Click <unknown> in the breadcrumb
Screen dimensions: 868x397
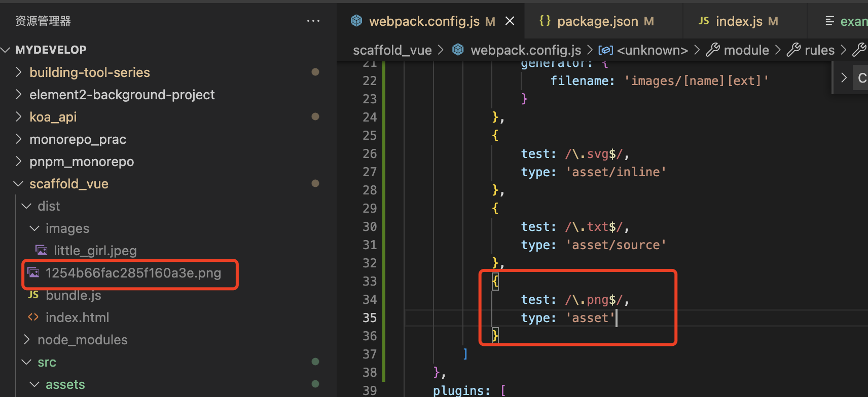653,50
